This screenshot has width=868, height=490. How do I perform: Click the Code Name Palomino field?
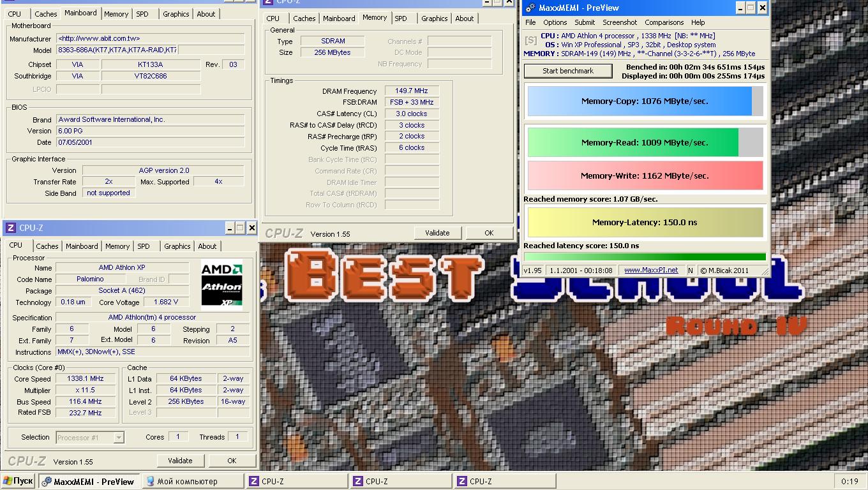pos(90,279)
